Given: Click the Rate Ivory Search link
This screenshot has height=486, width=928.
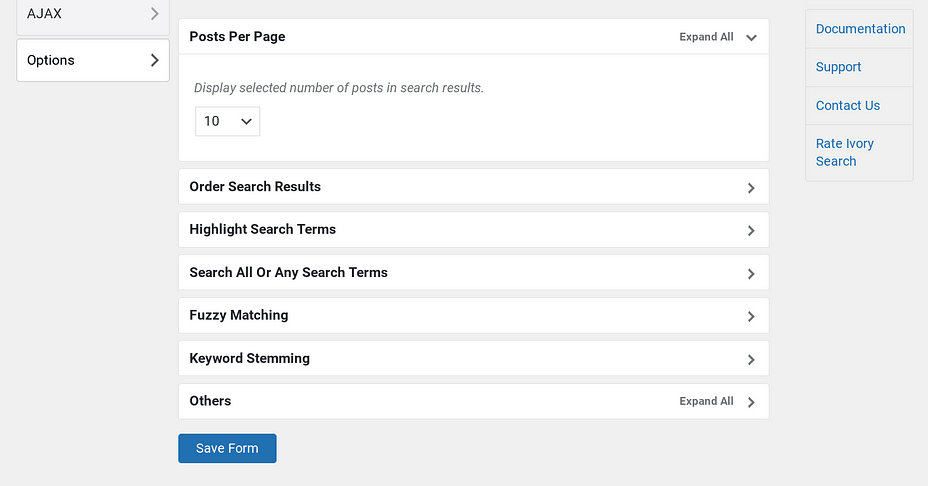Looking at the screenshot, I should tap(845, 152).
